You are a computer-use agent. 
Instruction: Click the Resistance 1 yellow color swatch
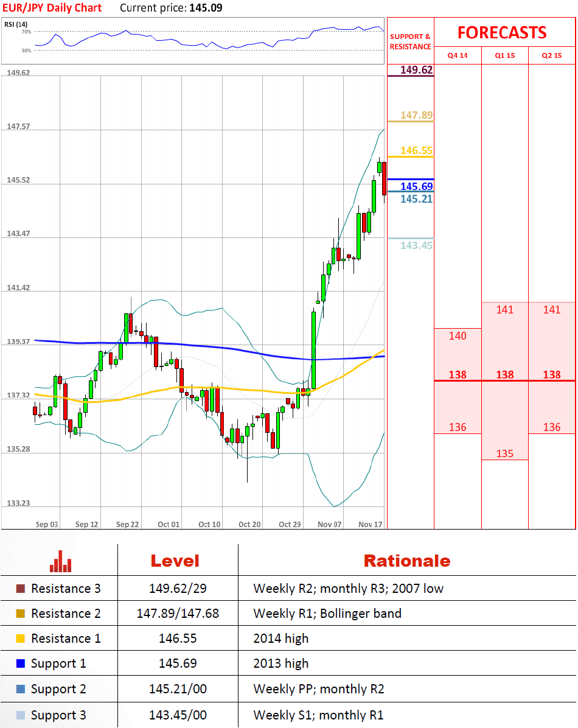point(21,639)
